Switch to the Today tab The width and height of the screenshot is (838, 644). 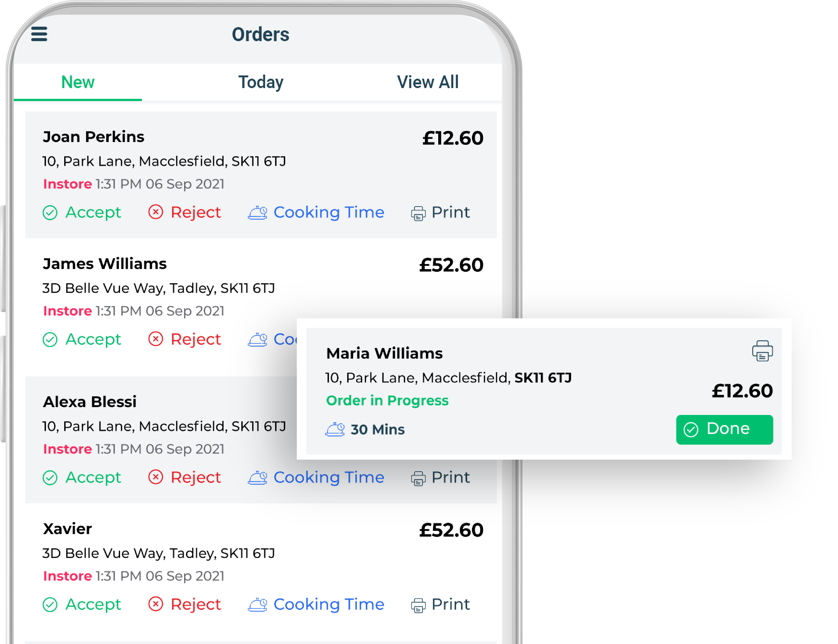click(261, 82)
